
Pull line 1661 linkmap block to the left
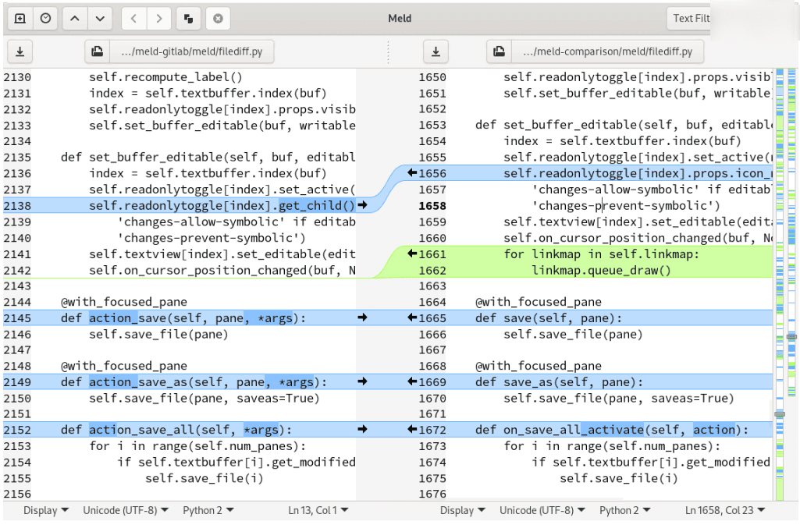(x=412, y=254)
